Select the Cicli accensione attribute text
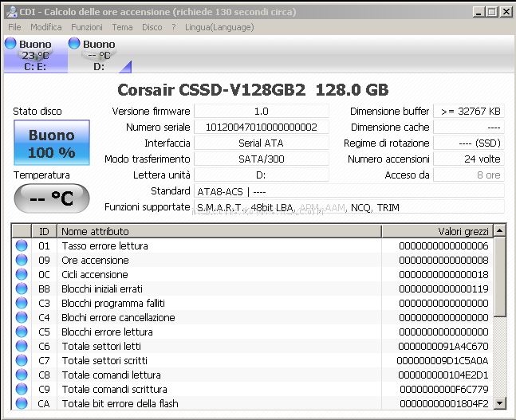This screenshot has width=516, height=420. pos(95,275)
